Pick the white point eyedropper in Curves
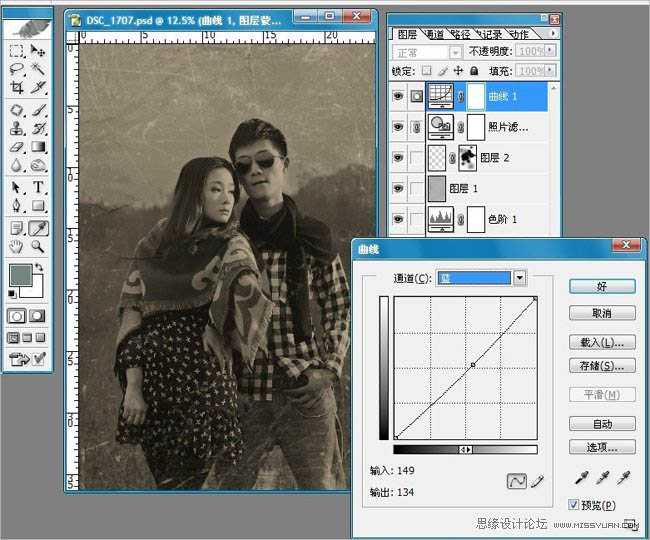Viewport: 650px width, 540px height. (x=623, y=478)
